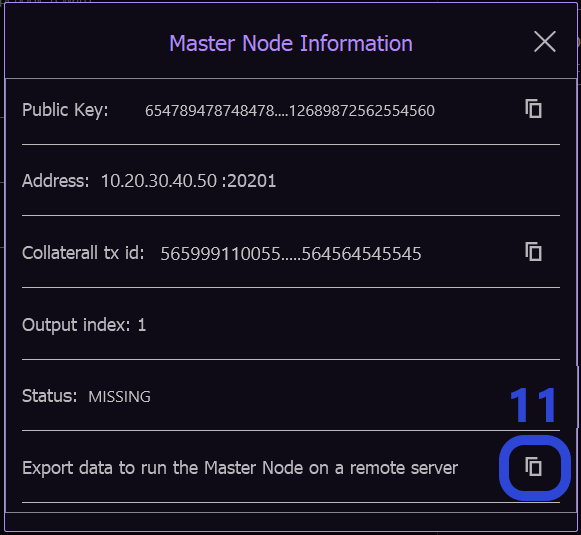
Task: Copy the Public Key to clipboard
Action: pyautogui.click(x=533, y=109)
